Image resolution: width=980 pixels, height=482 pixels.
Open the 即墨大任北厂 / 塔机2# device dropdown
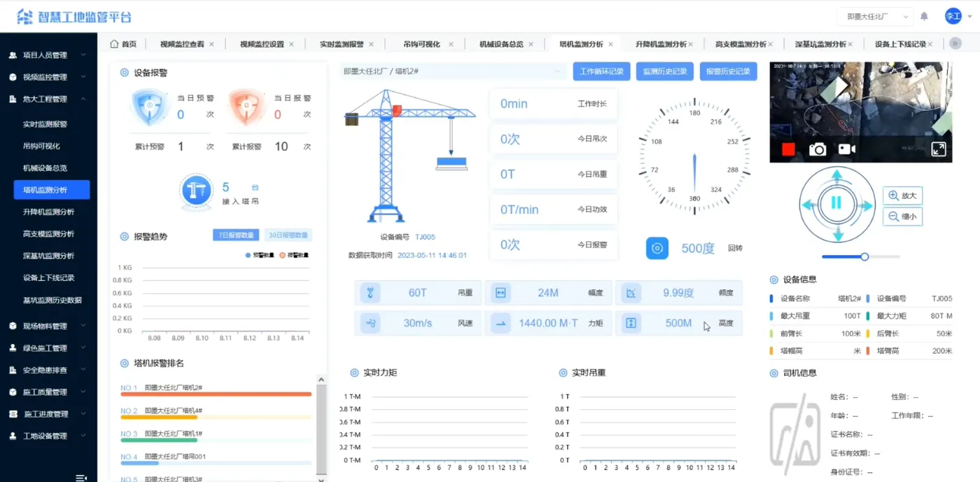[453, 71]
